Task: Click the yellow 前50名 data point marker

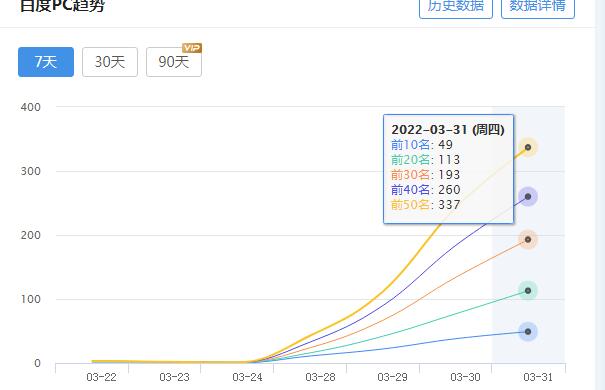Action: pyautogui.click(x=528, y=147)
